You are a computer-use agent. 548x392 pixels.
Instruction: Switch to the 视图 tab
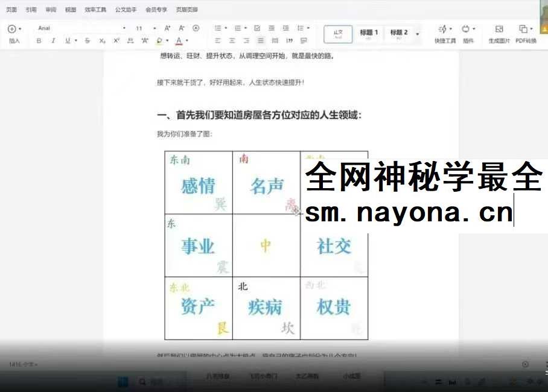click(71, 10)
